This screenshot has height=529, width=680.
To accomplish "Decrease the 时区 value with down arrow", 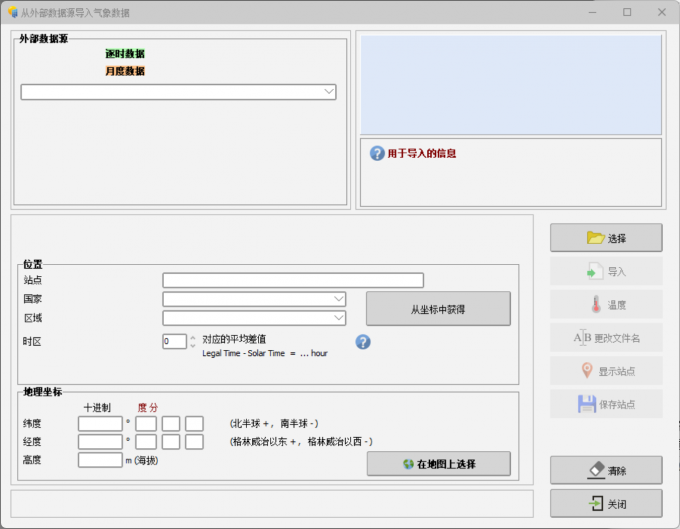I will 193,345.
